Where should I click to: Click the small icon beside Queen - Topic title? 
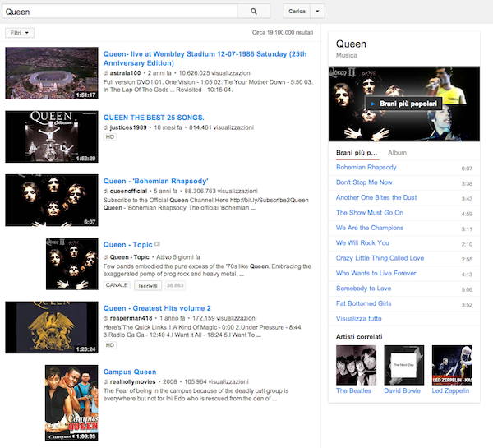[157, 244]
